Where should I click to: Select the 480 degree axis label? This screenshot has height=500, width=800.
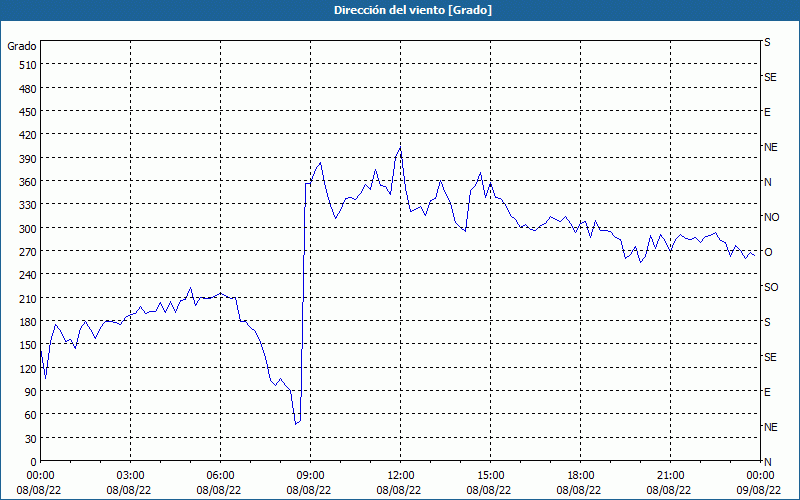(28, 89)
